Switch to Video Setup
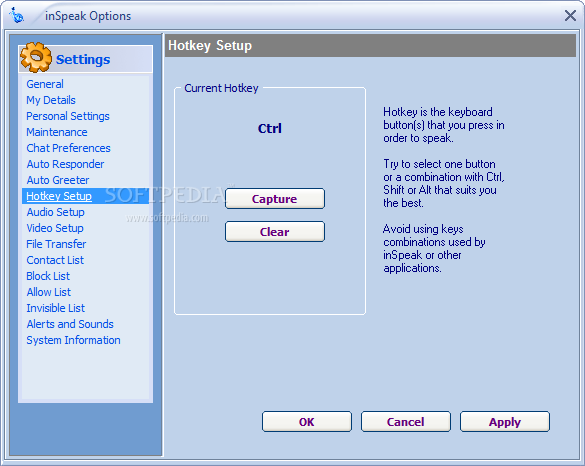Viewport: 585px width, 466px height. pos(55,228)
